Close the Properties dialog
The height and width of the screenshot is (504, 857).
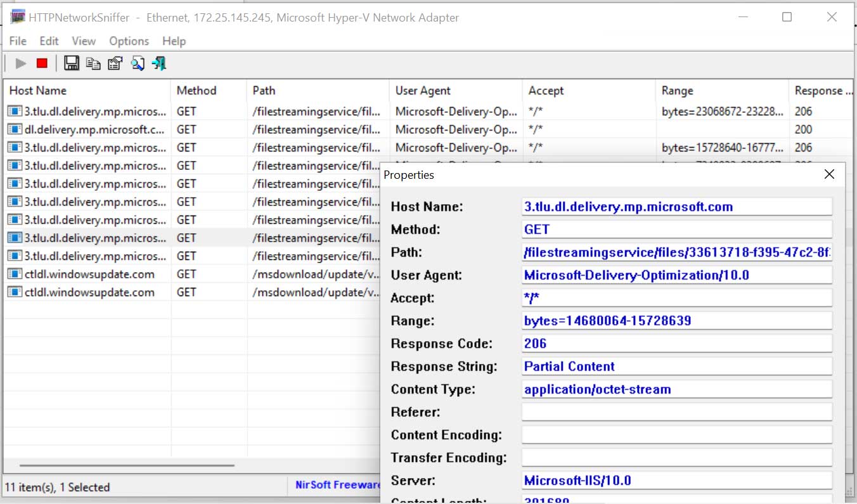(829, 174)
